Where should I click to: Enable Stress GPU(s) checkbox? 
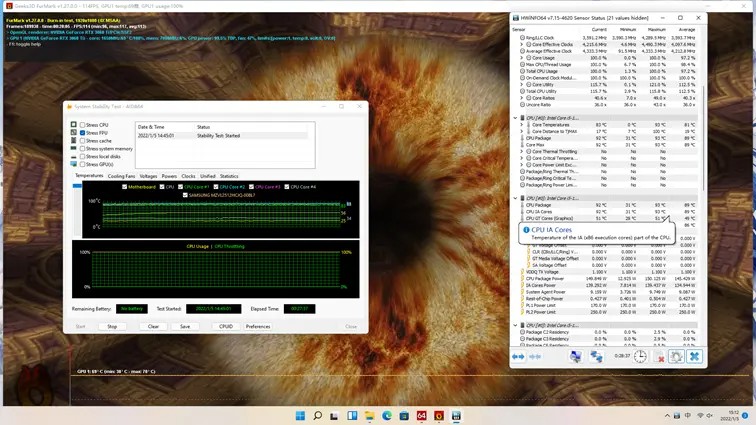click(x=82, y=165)
